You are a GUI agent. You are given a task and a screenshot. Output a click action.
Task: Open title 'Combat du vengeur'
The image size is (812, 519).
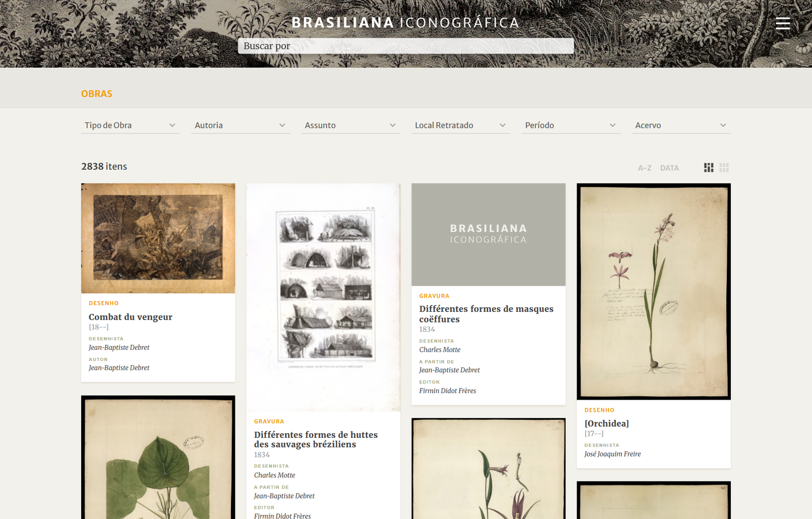[130, 317]
